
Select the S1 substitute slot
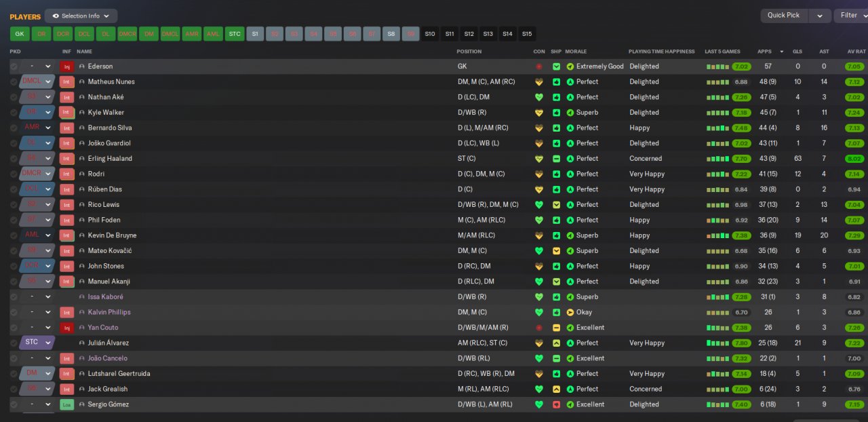pos(255,34)
